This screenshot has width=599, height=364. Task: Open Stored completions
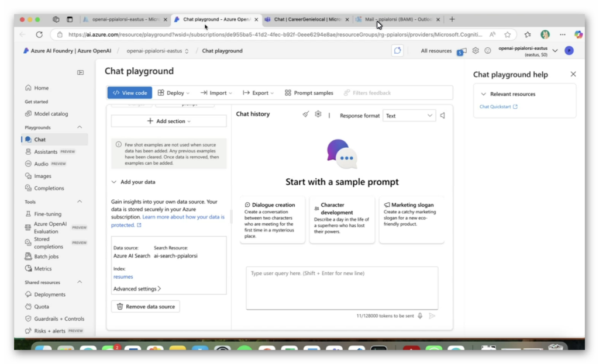[48, 242]
